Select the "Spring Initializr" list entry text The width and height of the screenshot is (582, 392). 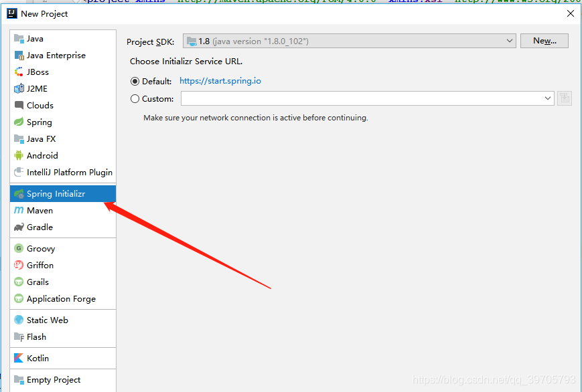coord(56,193)
